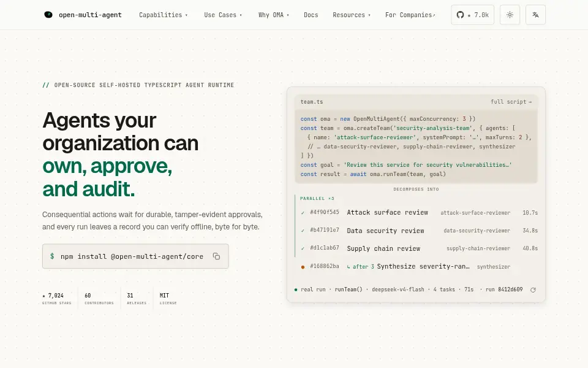The width and height of the screenshot is (588, 368).
Task: Open the 'full script →' link
Action: [x=511, y=102]
